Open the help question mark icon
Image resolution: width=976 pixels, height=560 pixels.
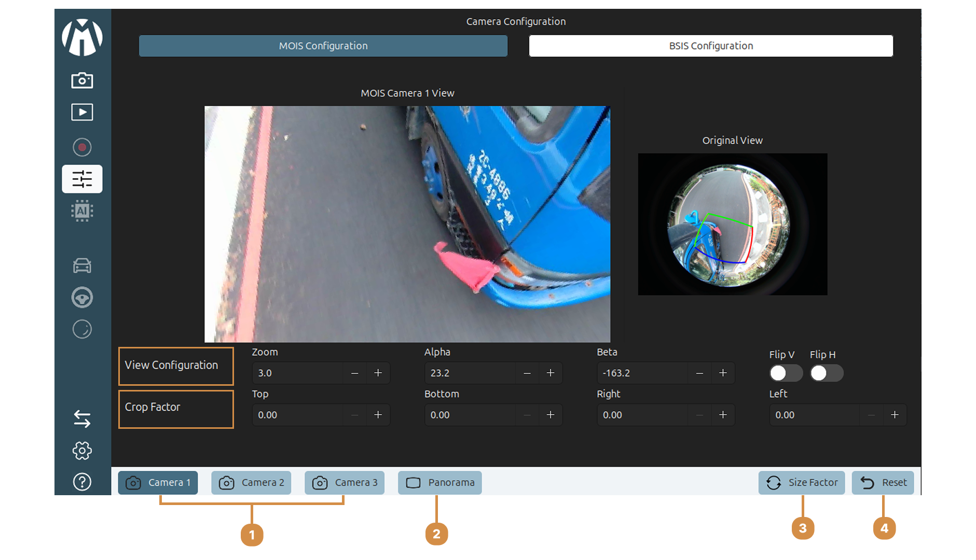tap(82, 482)
